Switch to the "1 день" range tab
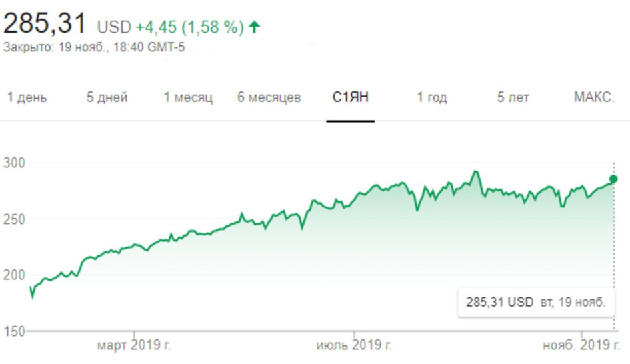630x364 pixels. coord(27,97)
